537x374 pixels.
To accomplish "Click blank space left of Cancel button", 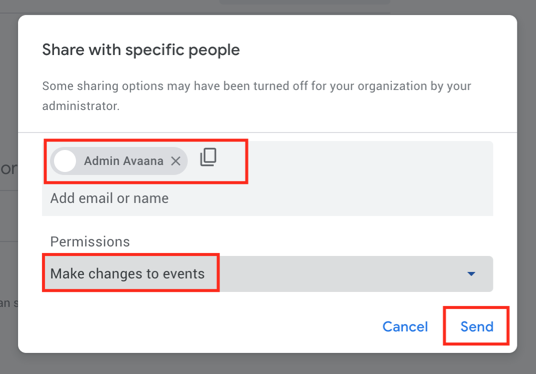I will point(205,326).
